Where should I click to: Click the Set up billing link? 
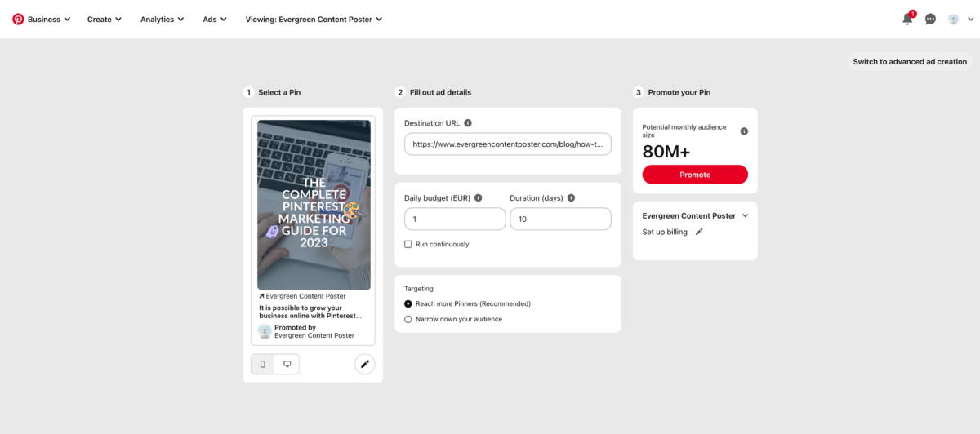665,232
